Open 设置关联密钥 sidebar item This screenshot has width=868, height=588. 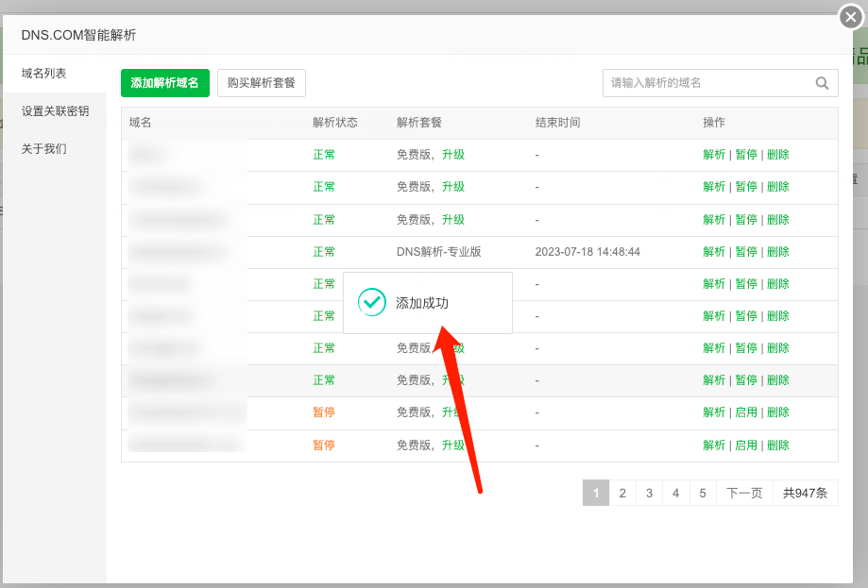click(x=54, y=111)
